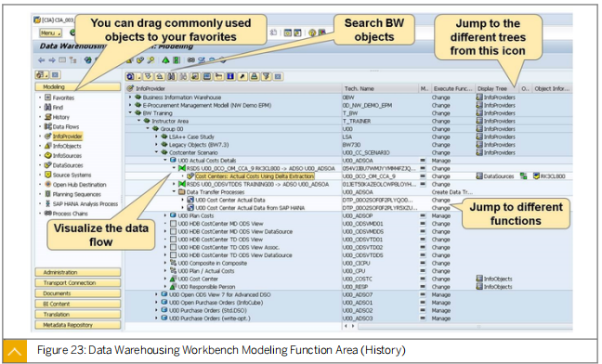Select InfoObjects in the Modeling navigation
Image resolution: width=602 pixels, height=364 pixels.
click(x=67, y=146)
